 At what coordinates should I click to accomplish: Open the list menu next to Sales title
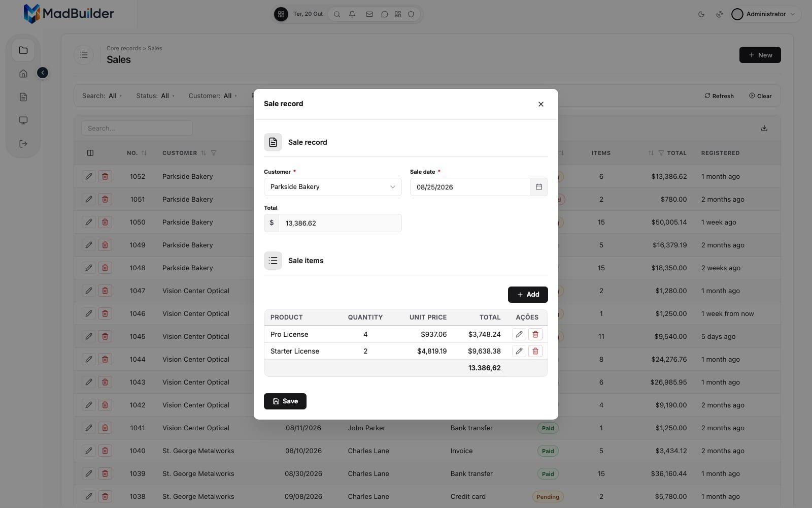pyautogui.click(x=84, y=55)
